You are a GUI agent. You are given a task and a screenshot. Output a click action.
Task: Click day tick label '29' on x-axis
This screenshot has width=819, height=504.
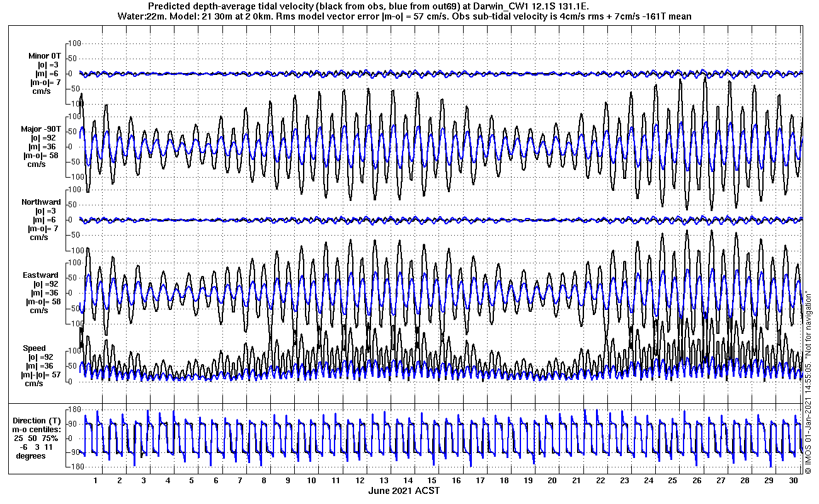769,481
